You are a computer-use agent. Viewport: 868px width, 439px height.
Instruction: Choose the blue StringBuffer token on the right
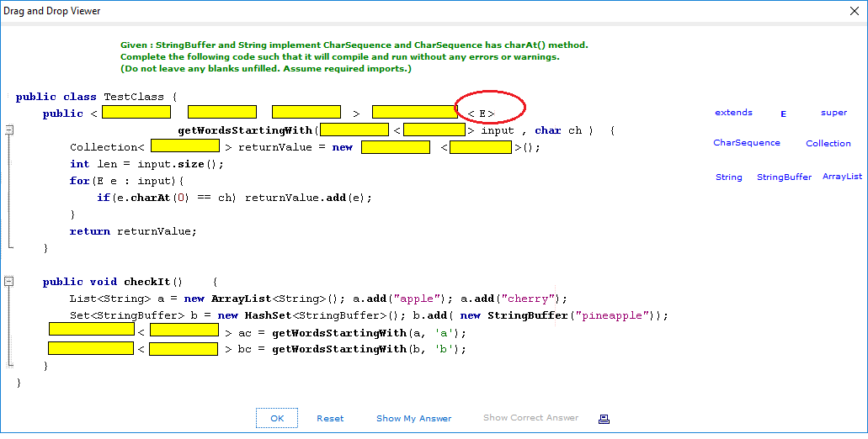[784, 177]
